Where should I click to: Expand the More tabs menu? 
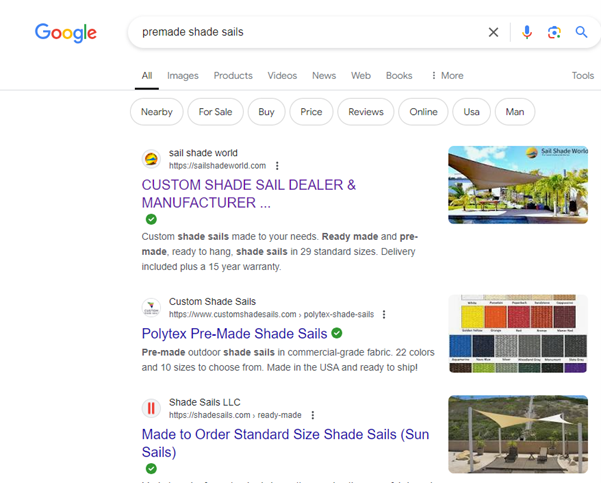447,76
